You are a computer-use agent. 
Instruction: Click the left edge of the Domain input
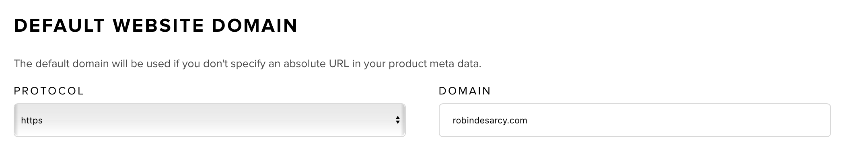(x=444, y=120)
